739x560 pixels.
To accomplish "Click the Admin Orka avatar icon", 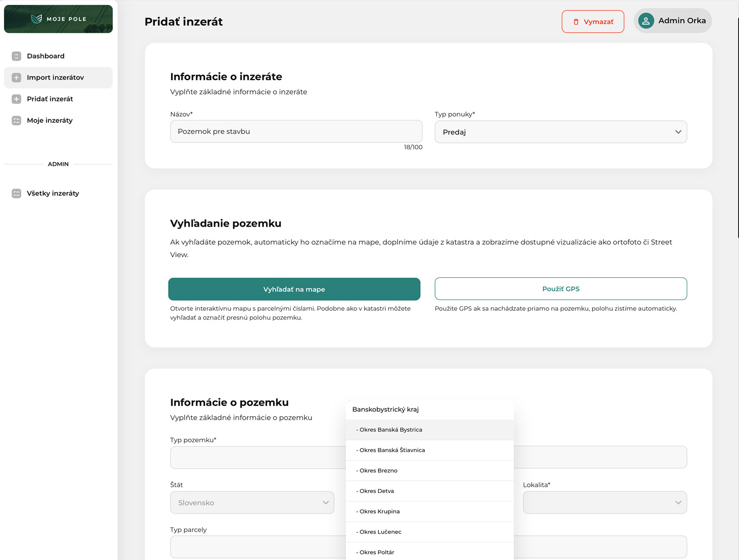I will (646, 21).
